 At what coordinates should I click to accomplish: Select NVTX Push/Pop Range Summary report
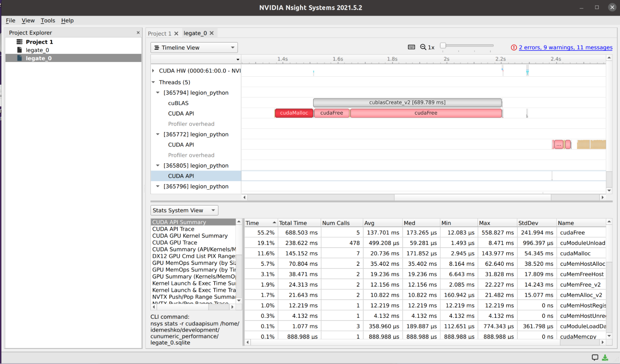click(x=193, y=297)
